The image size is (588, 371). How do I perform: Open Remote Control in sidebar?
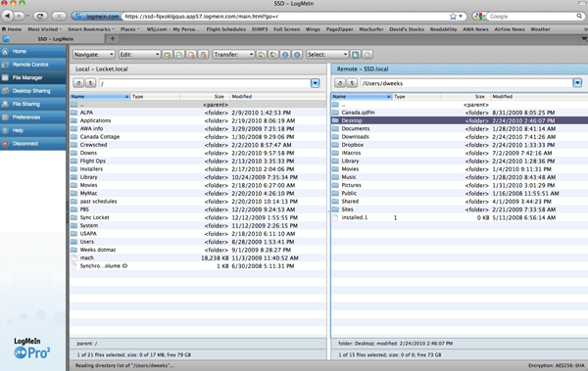coord(33,65)
